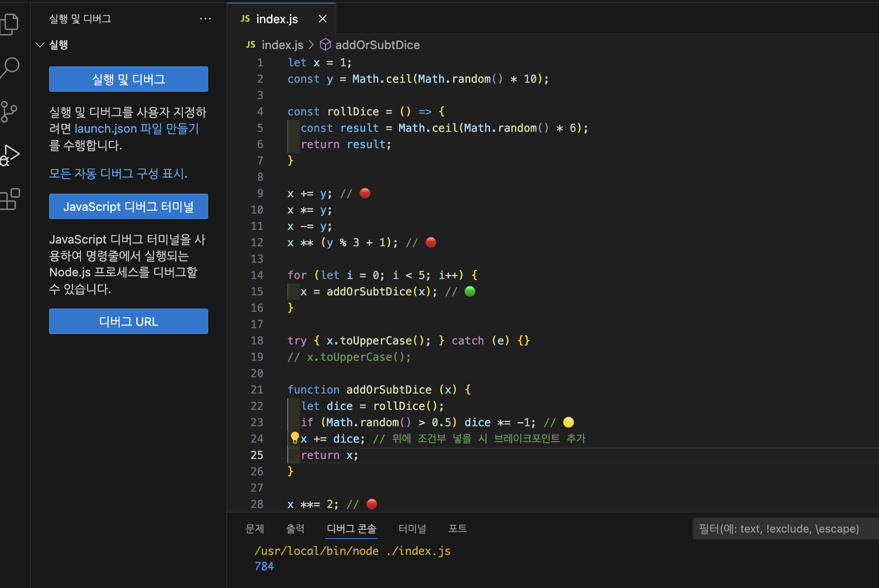Switch to the 출력 panel tab
879x588 pixels.
[x=295, y=528]
